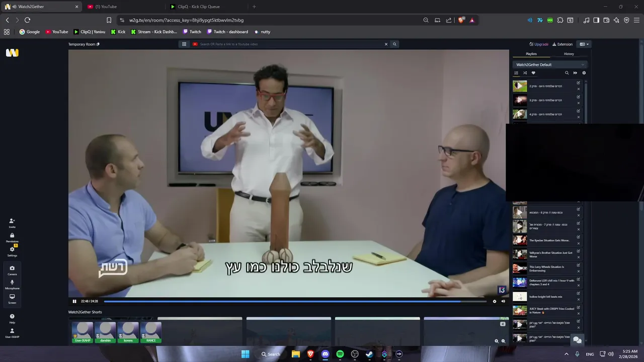Image resolution: width=644 pixels, height=362 pixels.
Task: Toggle the browser sidebar panel
Action: coord(596,20)
